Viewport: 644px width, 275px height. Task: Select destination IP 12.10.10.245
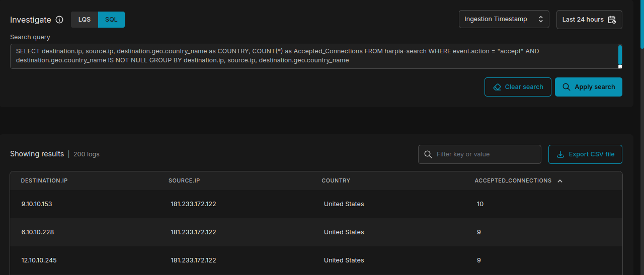tap(39, 260)
